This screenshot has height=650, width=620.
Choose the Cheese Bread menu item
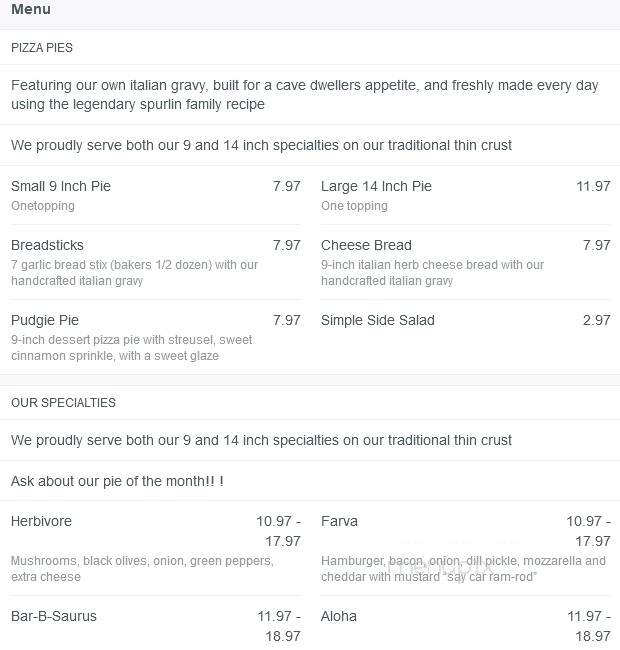click(x=366, y=245)
